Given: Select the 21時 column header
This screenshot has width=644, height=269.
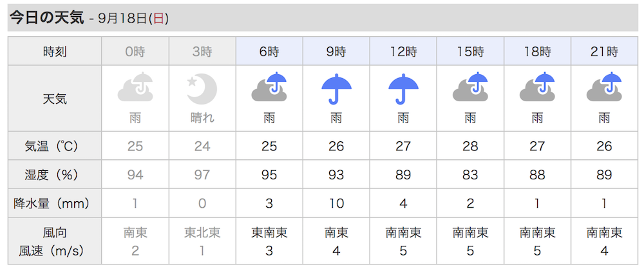Looking at the screenshot, I should click(x=605, y=51).
